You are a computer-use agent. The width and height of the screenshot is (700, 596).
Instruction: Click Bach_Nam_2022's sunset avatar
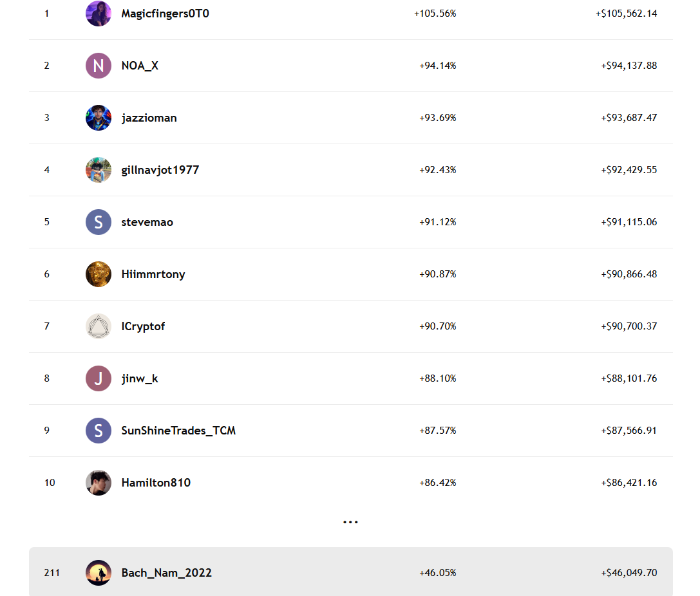tap(99, 573)
